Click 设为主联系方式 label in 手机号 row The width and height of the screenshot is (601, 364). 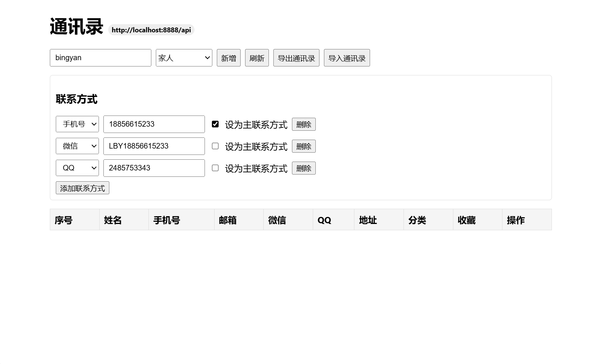(x=256, y=125)
